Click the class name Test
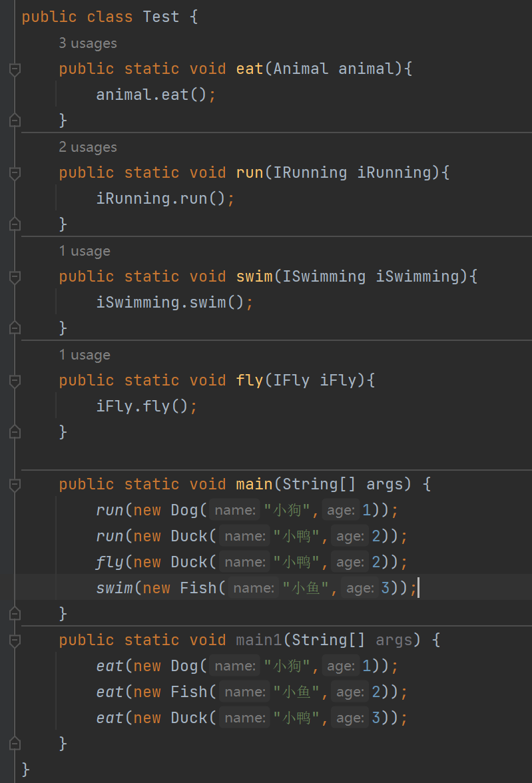Viewport: 532px width, 783px height. click(x=161, y=17)
